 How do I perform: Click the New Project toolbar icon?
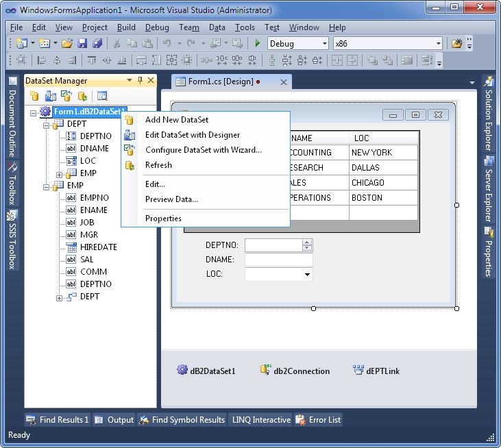22,43
